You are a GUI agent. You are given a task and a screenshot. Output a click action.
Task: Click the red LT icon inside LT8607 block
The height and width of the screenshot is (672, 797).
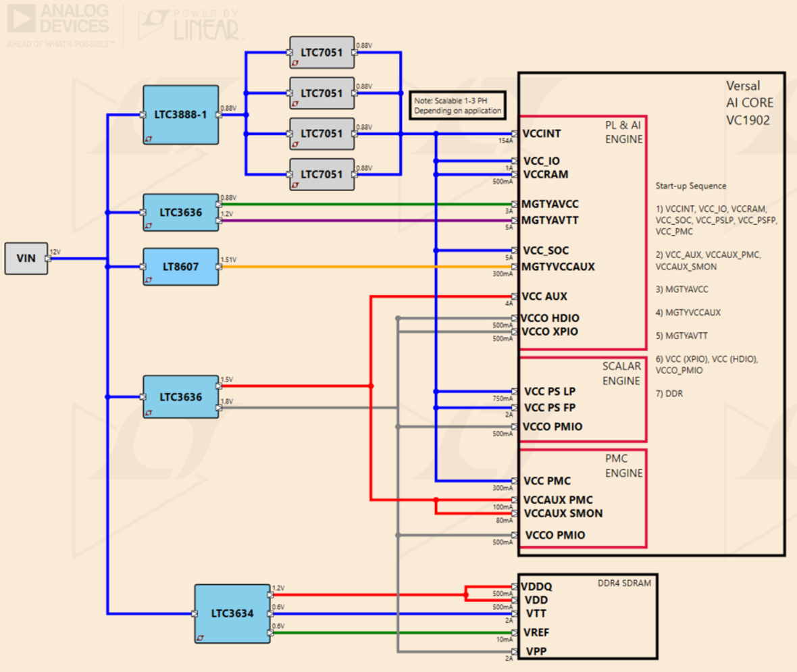point(149,280)
